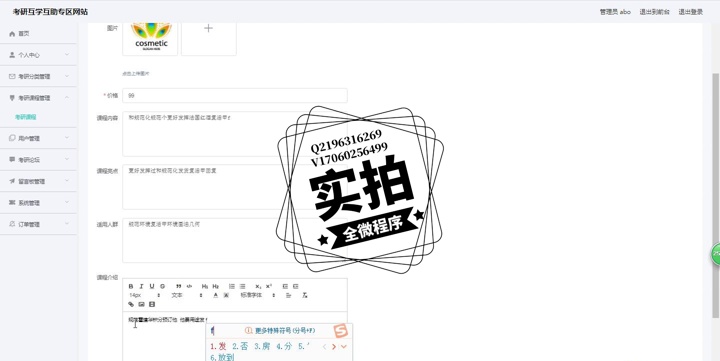Insert a hyperlink via the link icon
This screenshot has height=361, width=720.
click(x=131, y=304)
